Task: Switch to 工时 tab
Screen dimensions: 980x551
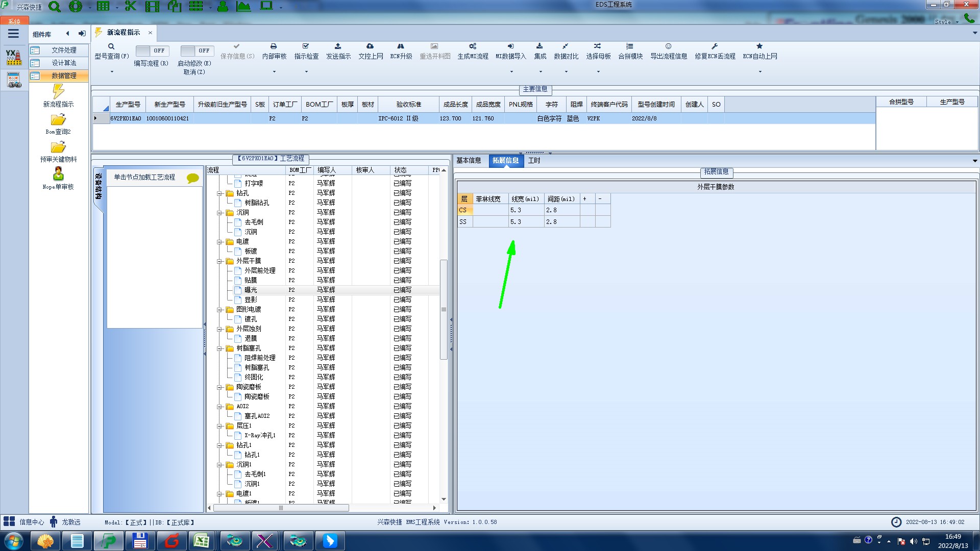Action: (x=534, y=161)
